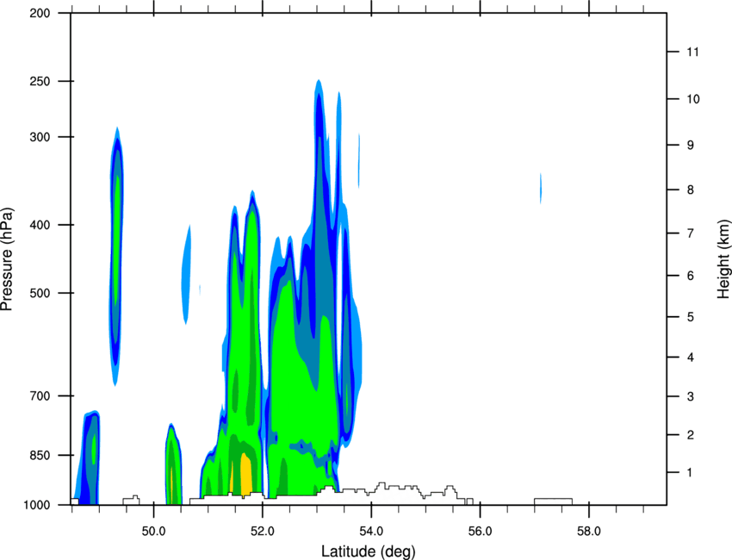
Task: Click the 'Pressure (hPa)' axis title
Action: pyautogui.click(x=7, y=259)
